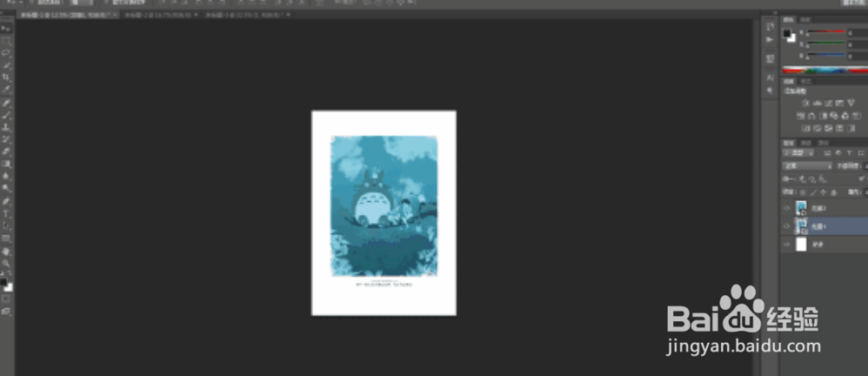Select the Blur tool
This screenshot has height=376, width=868.
(6, 176)
